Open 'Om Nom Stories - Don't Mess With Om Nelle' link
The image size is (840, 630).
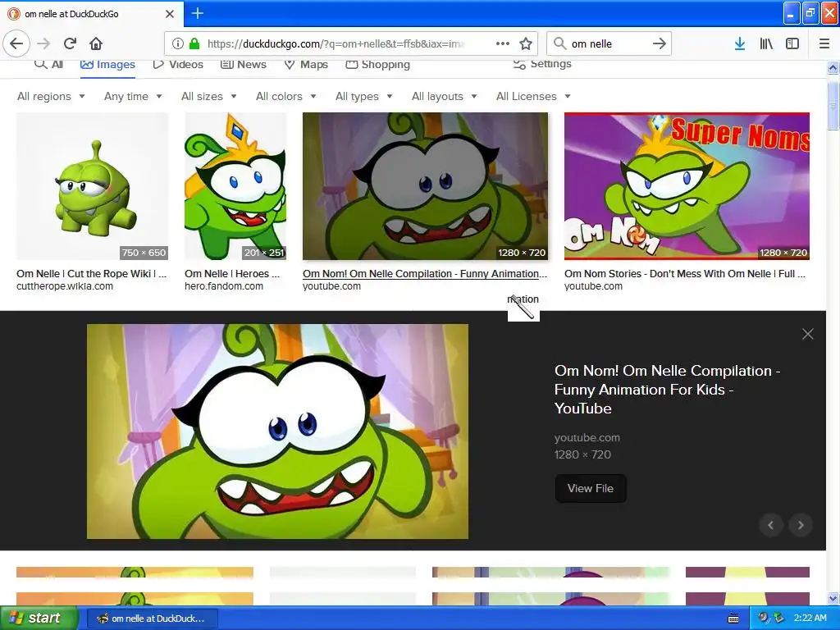click(x=685, y=274)
